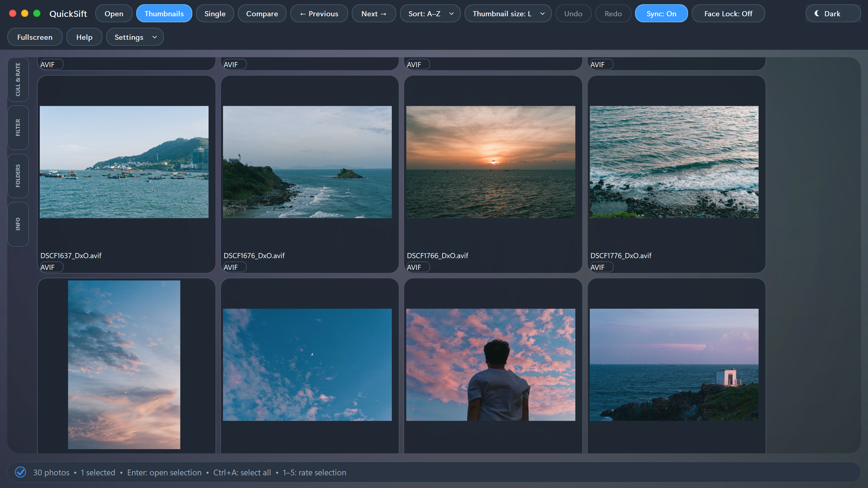This screenshot has width=868, height=488.
Task: Switch to Single view
Action: coord(215,14)
